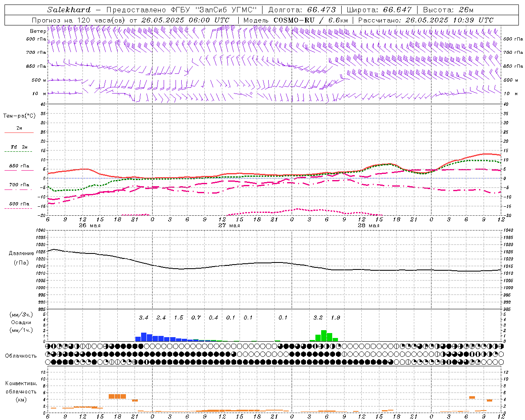The width and height of the screenshot is (525, 420).
Task: Click the "26 мая" date label
Action: 90,226
